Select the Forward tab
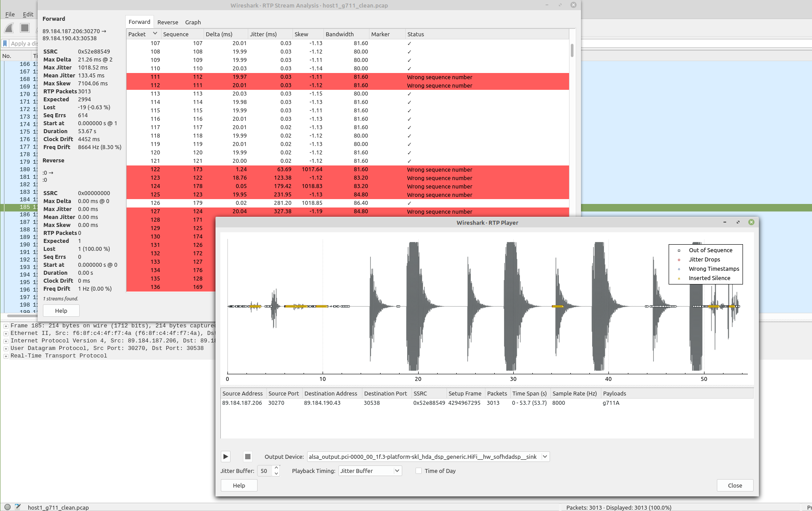This screenshot has height=511, width=812. click(139, 22)
